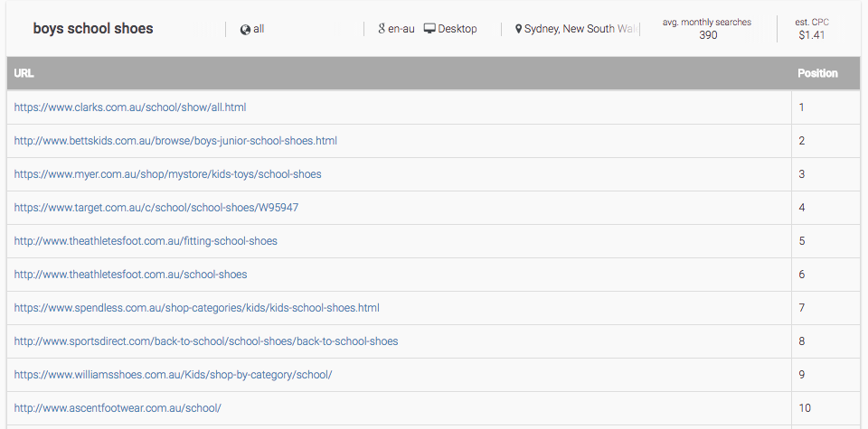868x429 pixels.
Task: Click the 'Sydney, New South Wales' location text
Action: click(581, 29)
